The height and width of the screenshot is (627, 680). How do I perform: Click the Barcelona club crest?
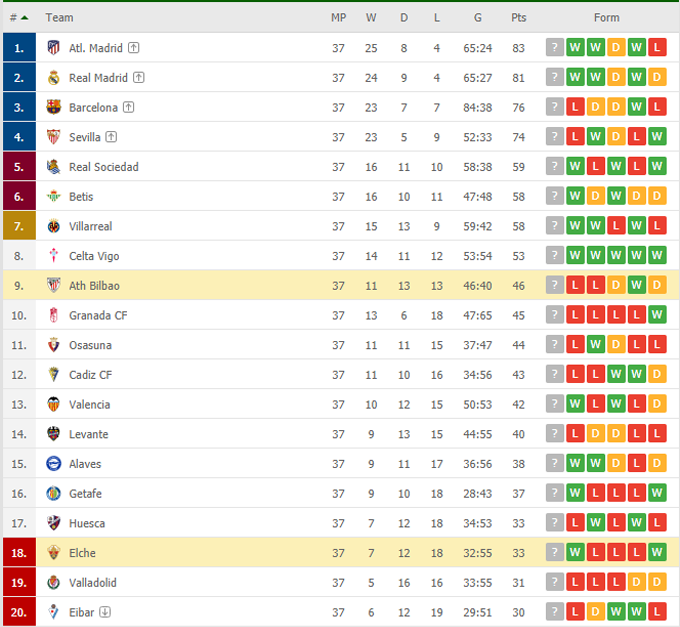click(54, 107)
